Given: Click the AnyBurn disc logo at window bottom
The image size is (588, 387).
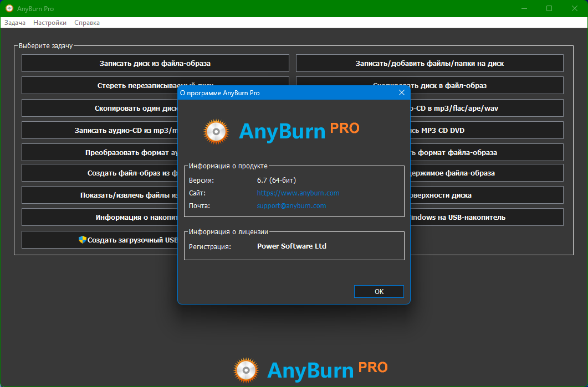Looking at the screenshot, I should point(246,370).
